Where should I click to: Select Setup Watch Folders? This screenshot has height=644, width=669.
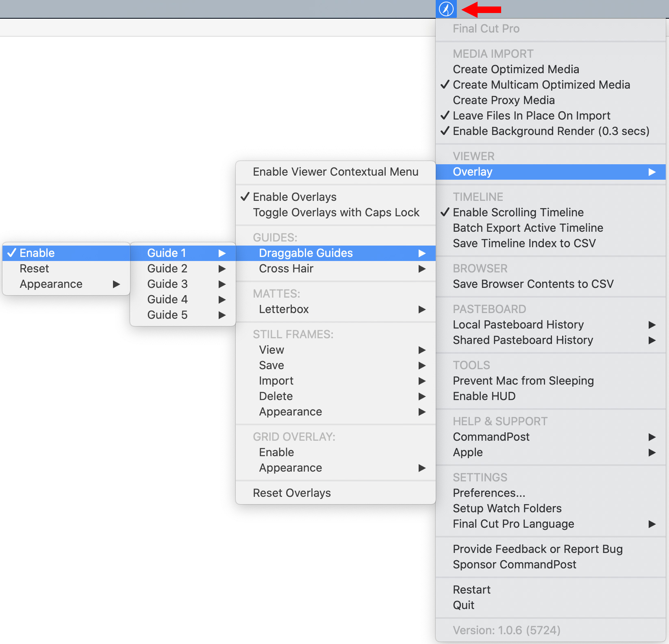pos(551,508)
